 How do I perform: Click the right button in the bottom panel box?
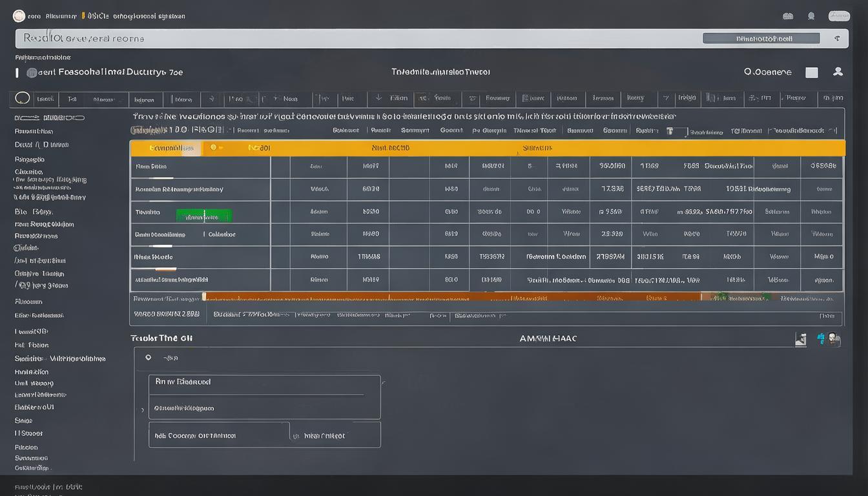click(x=336, y=435)
